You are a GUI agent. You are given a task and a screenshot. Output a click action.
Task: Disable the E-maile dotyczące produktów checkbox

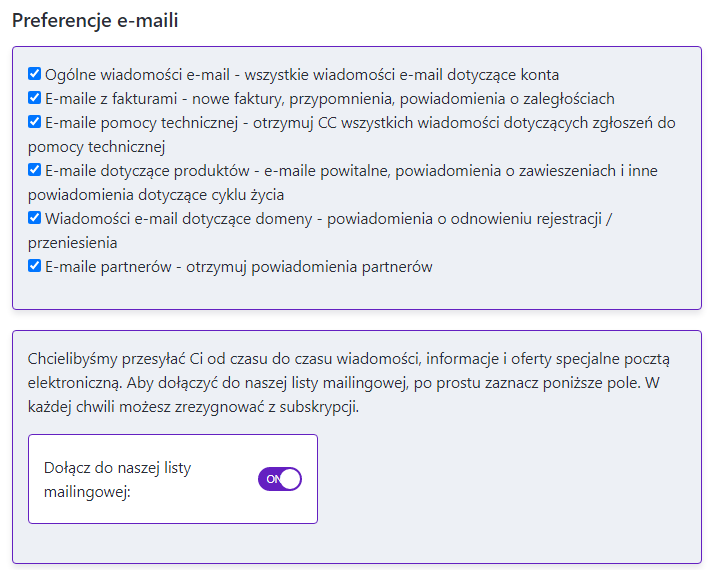[35, 170]
